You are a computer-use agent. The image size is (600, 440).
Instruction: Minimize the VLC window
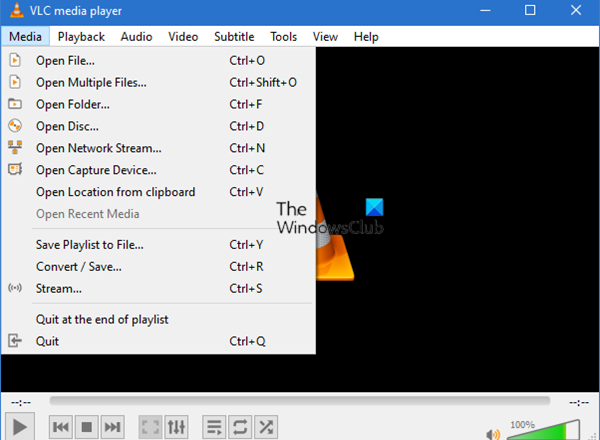pyautogui.click(x=485, y=10)
